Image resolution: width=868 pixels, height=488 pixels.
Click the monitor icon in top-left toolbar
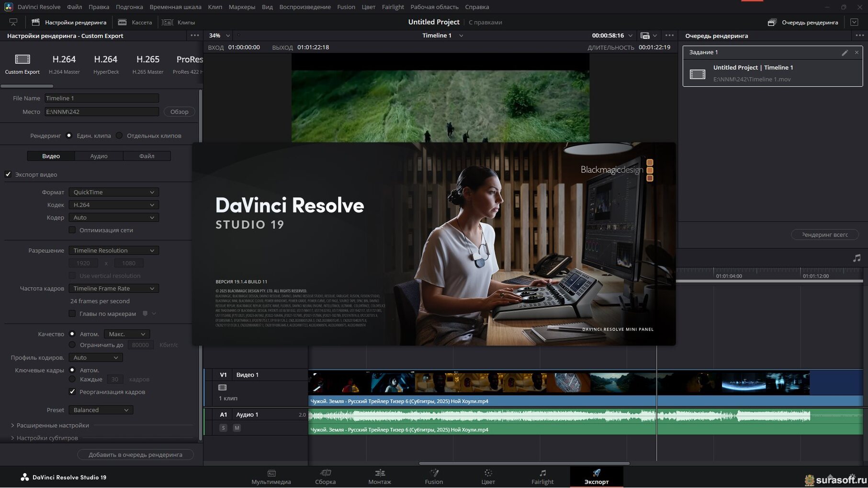pyautogui.click(x=13, y=22)
